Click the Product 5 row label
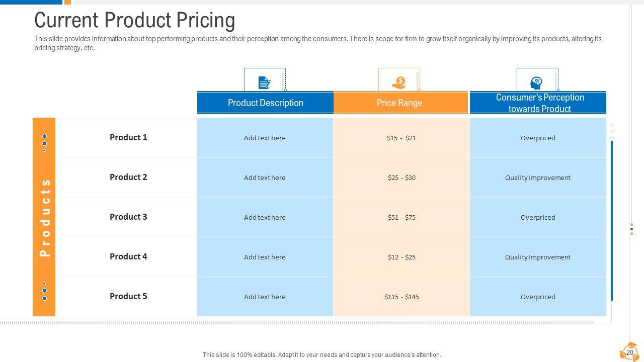The image size is (644, 362). [128, 296]
